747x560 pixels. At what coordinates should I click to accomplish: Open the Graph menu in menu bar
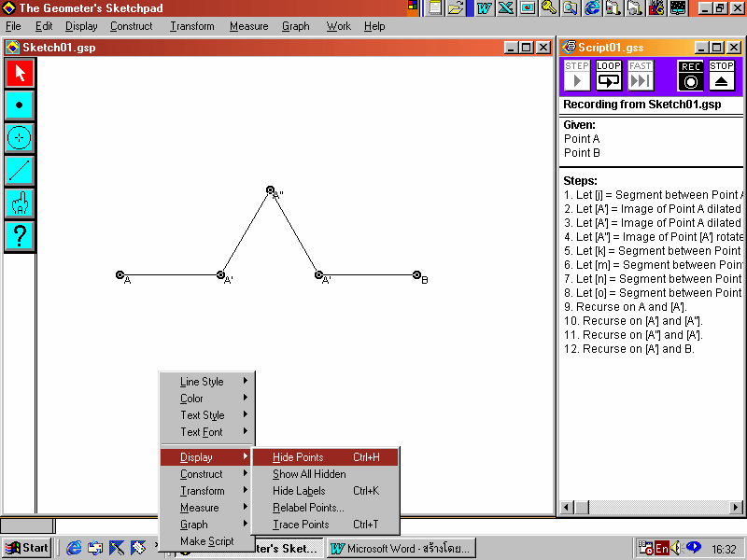[295, 26]
